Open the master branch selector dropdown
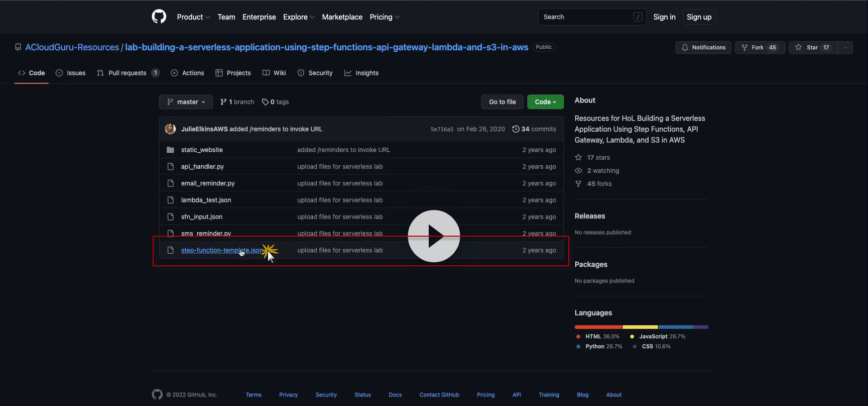This screenshot has height=406, width=868. point(186,102)
